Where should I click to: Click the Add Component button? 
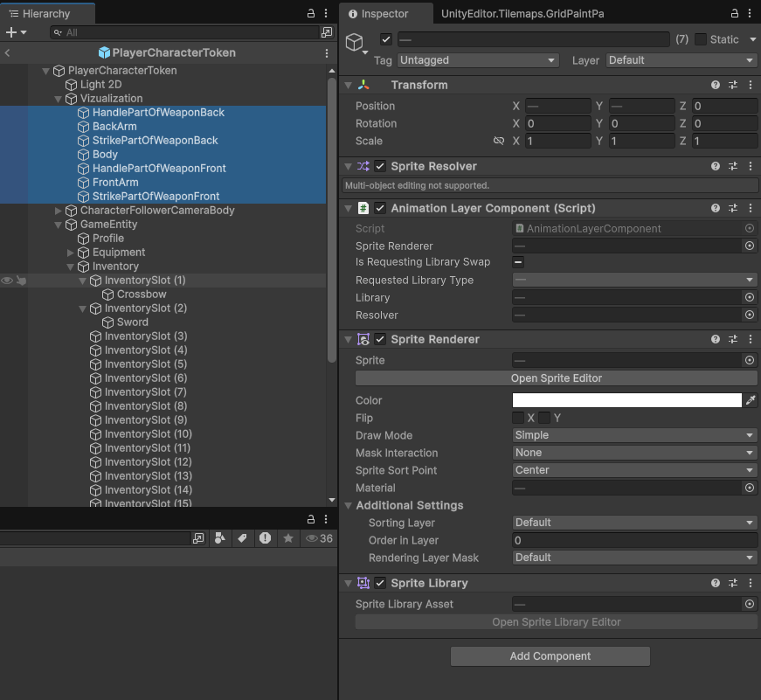click(550, 656)
